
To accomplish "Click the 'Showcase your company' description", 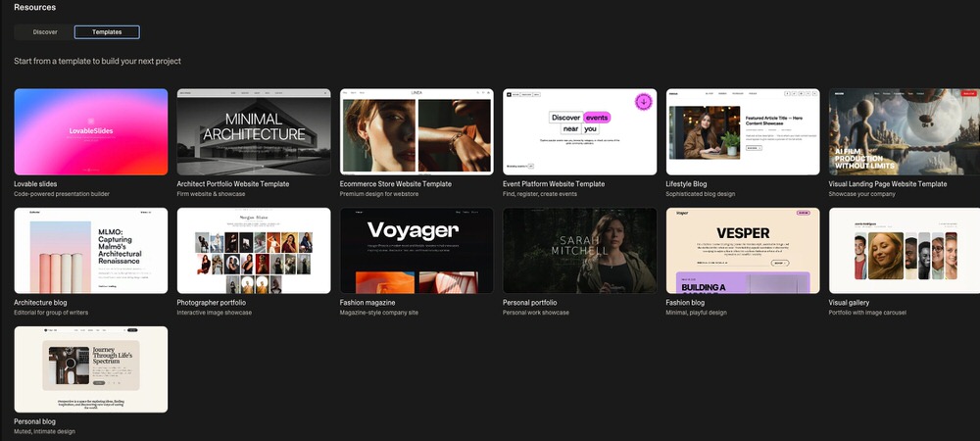I will [x=861, y=194].
